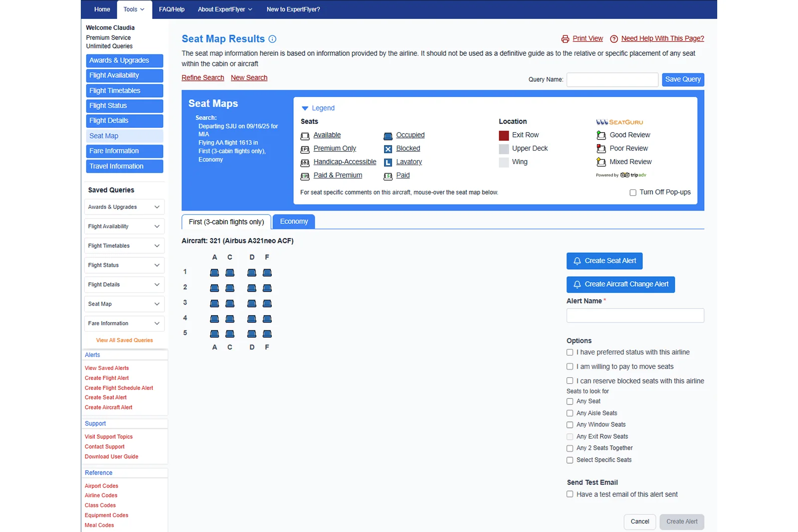Click the Lavatory legend icon

point(388,163)
